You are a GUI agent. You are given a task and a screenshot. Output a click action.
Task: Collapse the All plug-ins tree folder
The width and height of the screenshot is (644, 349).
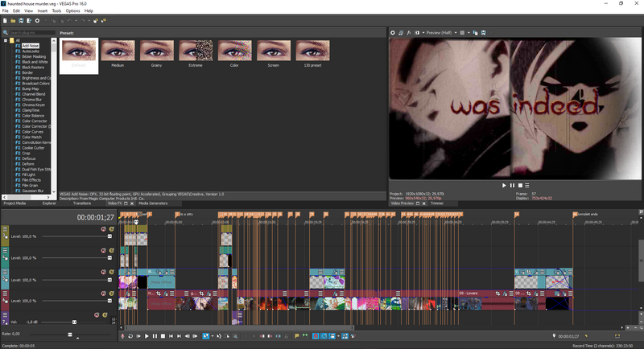7,40
